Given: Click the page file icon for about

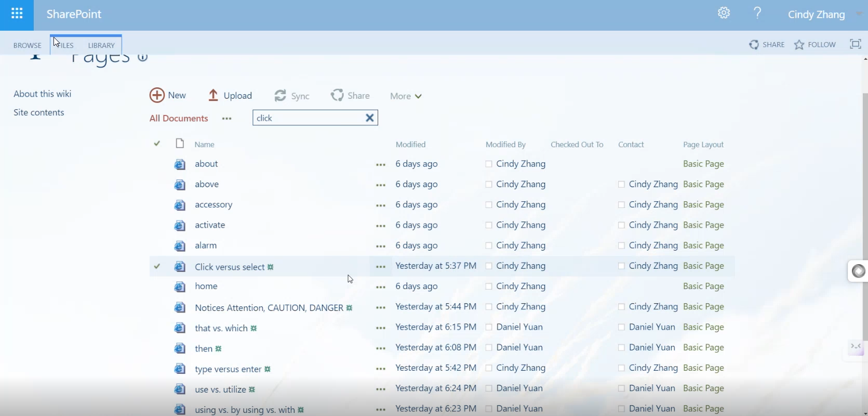Looking at the screenshot, I should [x=180, y=165].
